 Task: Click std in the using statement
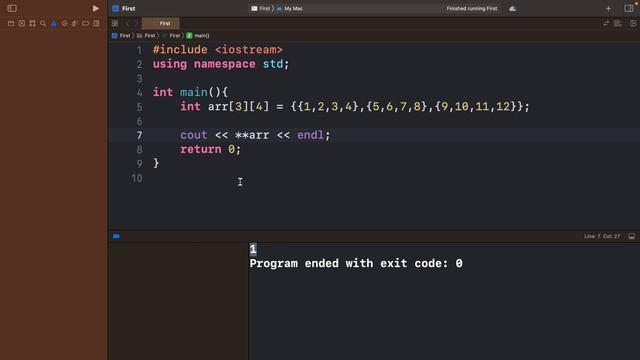pyautogui.click(x=273, y=64)
